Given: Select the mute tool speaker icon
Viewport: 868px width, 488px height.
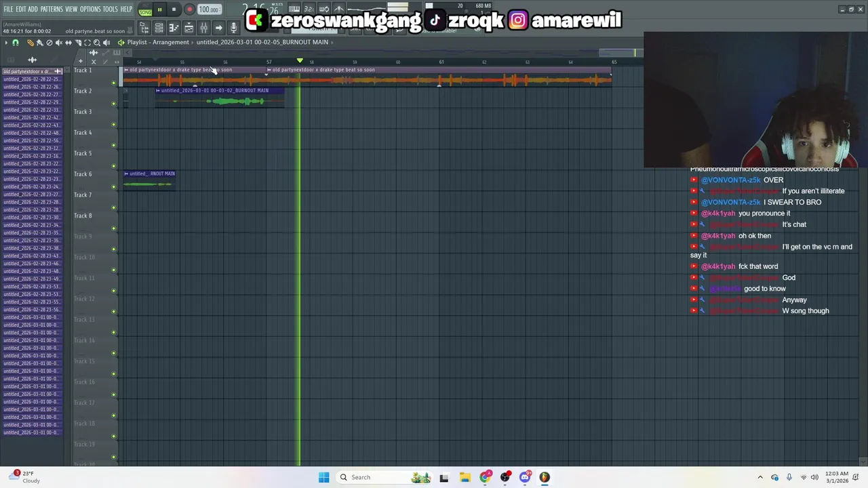Looking at the screenshot, I should coord(58,43).
